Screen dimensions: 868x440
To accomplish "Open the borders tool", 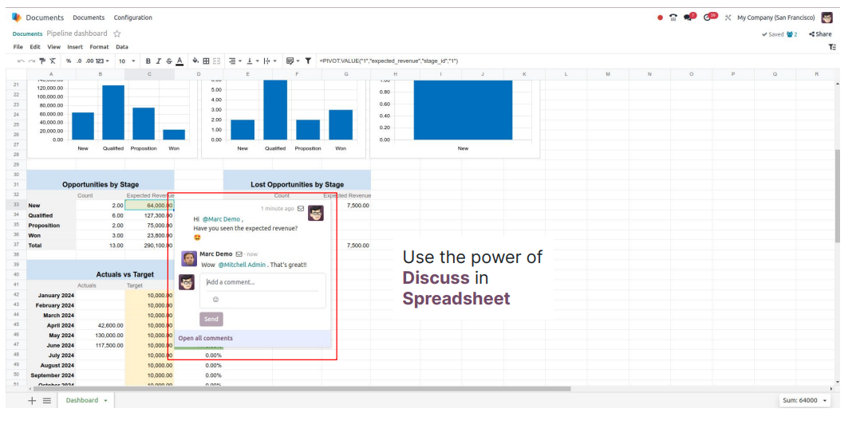I will 206,61.
